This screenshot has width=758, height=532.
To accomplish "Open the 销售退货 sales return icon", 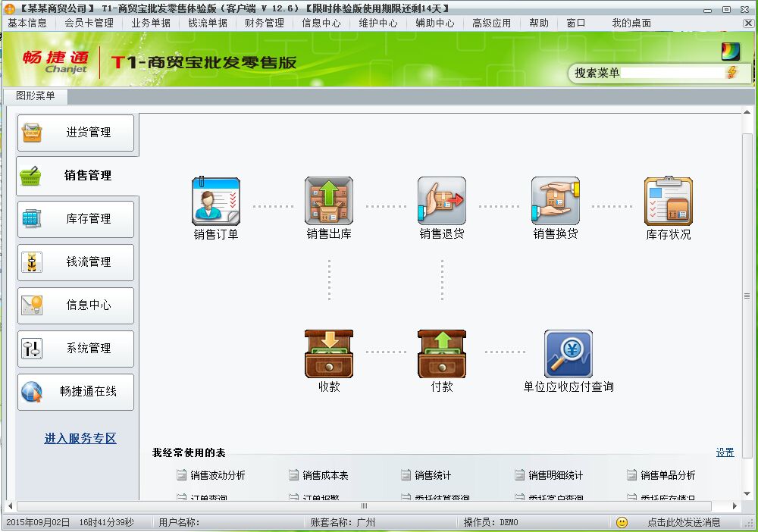I will [442, 201].
